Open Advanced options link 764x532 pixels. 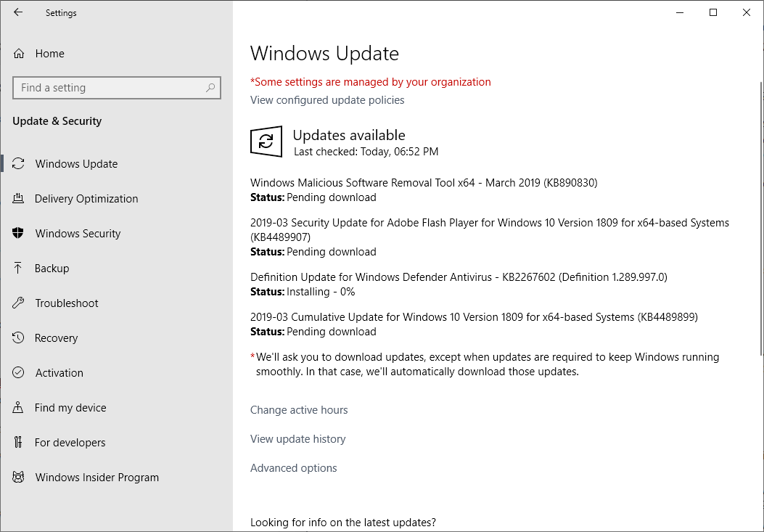[293, 468]
